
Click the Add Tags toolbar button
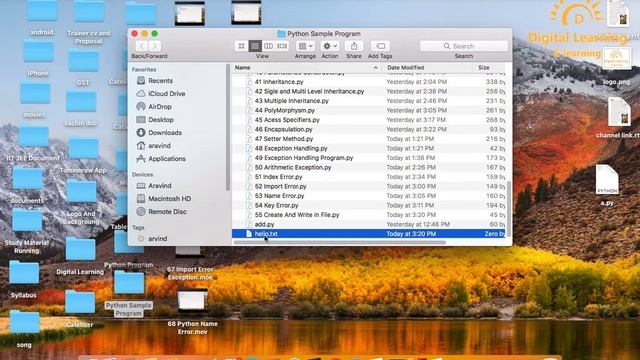pos(380,46)
